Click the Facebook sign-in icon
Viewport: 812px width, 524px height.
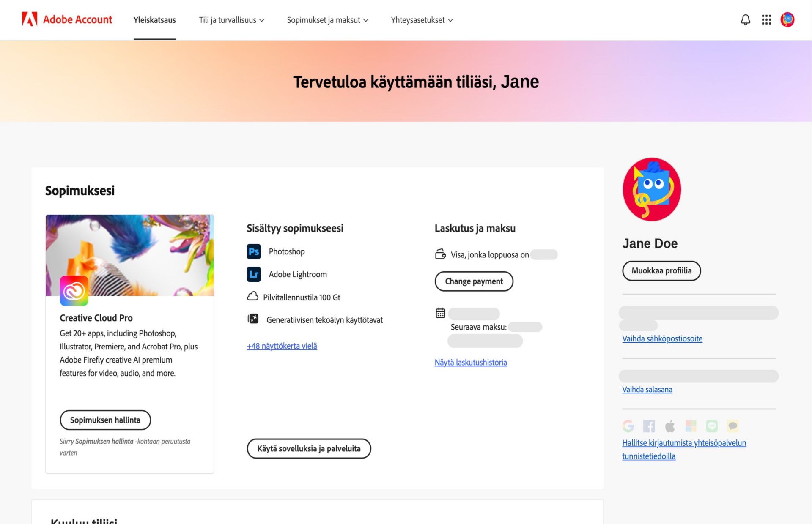point(649,426)
